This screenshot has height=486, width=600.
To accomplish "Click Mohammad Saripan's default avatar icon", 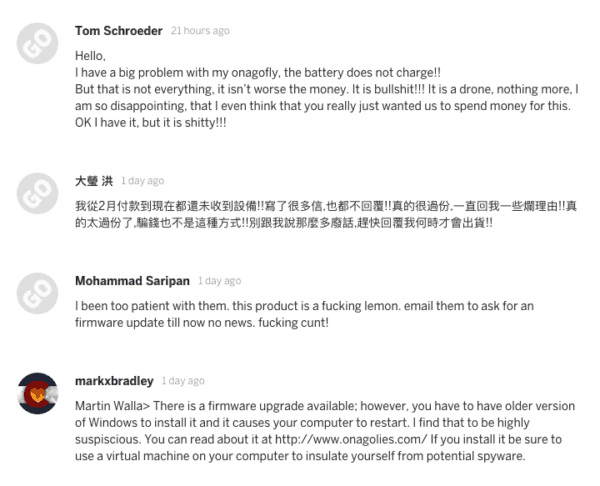I will (x=38, y=294).
